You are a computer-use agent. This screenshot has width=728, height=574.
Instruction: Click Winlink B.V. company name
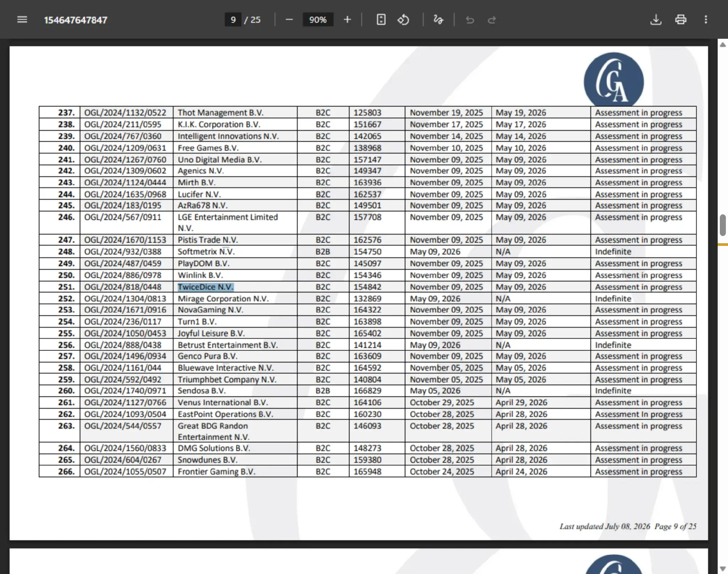pyautogui.click(x=200, y=275)
